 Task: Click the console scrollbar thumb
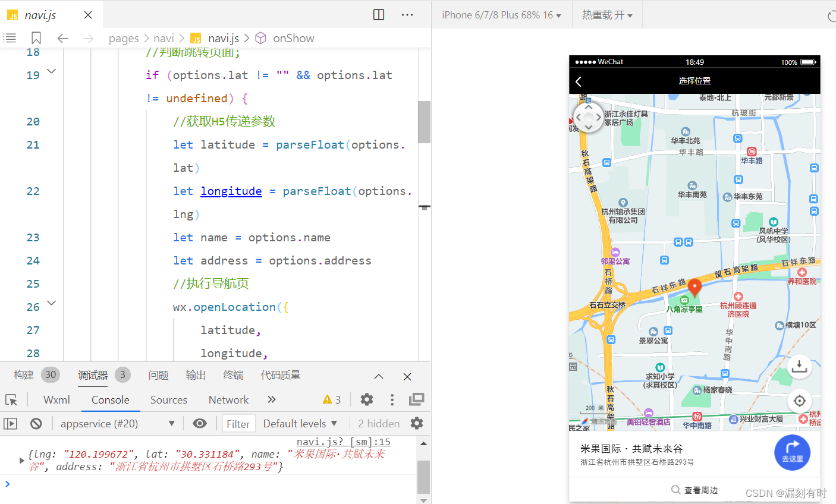(x=423, y=477)
